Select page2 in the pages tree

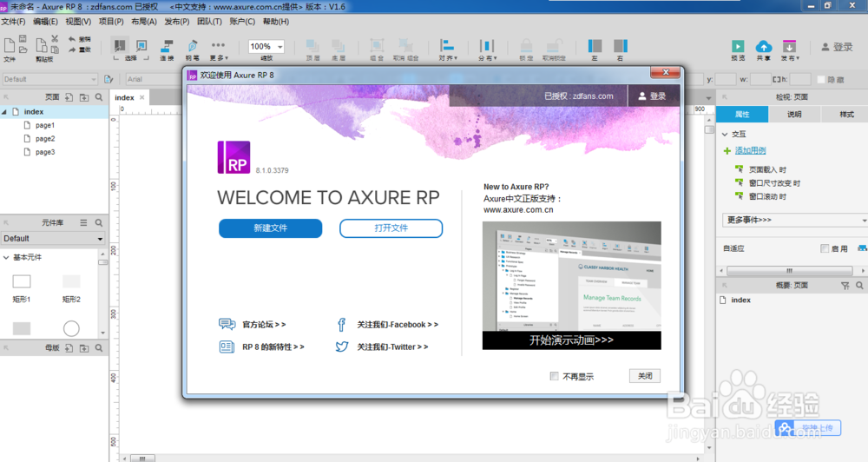[45, 138]
